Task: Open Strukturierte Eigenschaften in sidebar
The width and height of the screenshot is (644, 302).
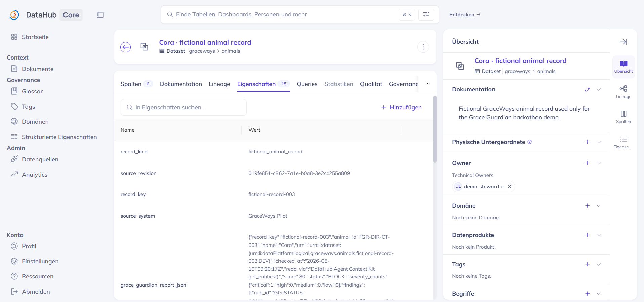Action: pos(54,137)
